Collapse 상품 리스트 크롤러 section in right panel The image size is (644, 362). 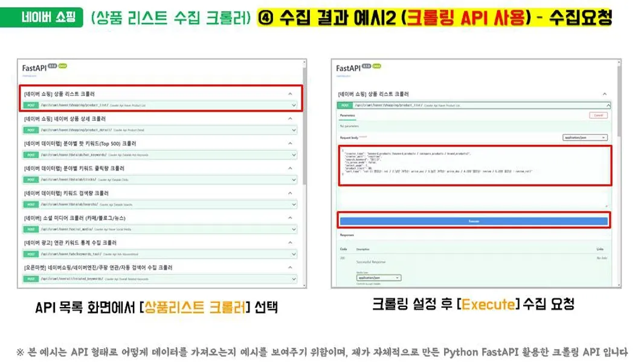[x=605, y=94]
